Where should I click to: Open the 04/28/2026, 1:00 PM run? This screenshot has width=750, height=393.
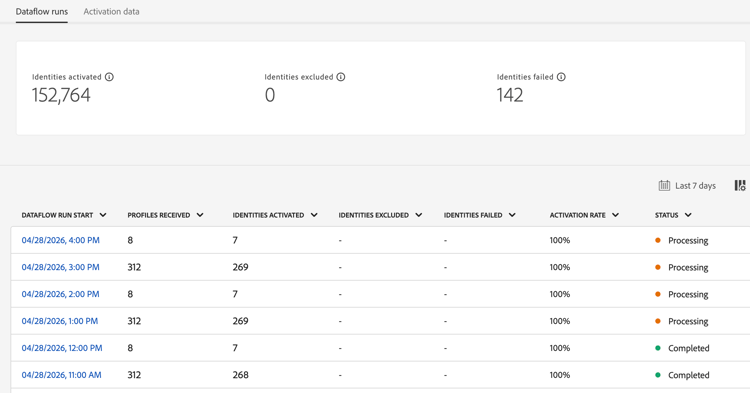[60, 321]
